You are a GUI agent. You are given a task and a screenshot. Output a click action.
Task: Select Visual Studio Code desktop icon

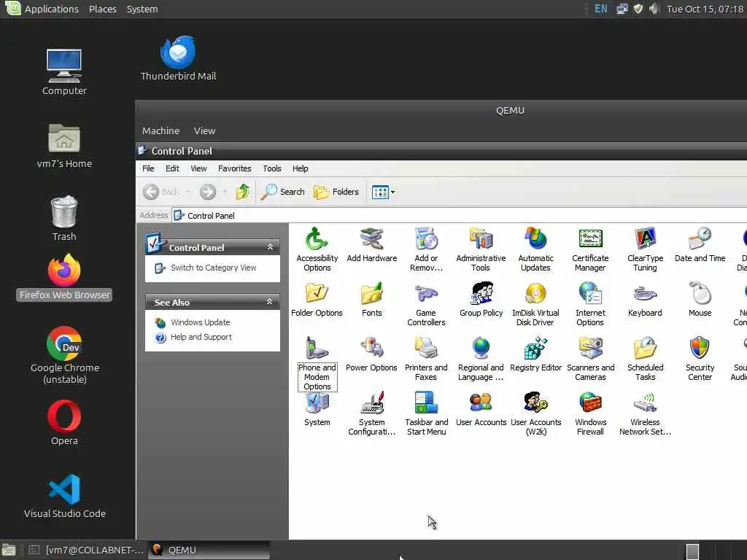click(65, 496)
